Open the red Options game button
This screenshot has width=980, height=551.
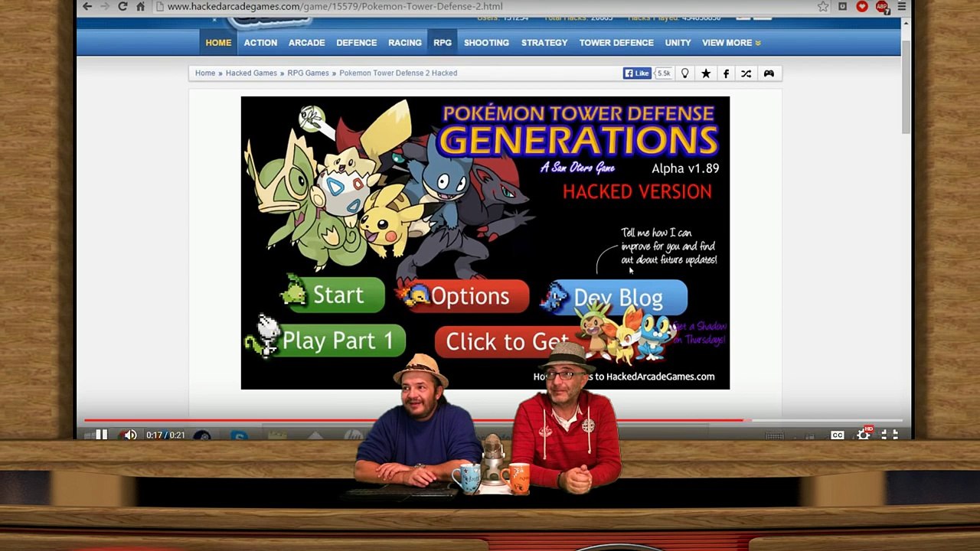[465, 296]
